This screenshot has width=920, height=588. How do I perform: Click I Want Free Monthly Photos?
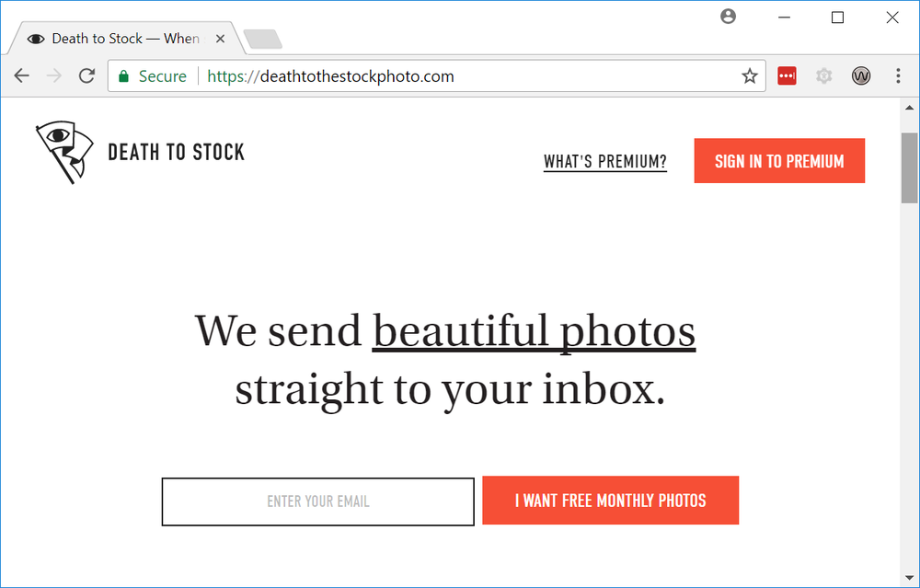[610, 500]
